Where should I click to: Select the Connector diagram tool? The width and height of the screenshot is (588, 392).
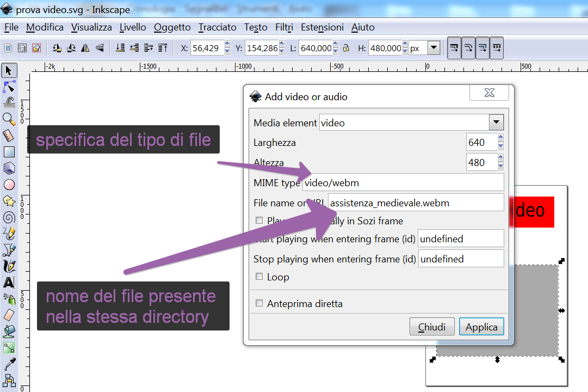(9, 381)
